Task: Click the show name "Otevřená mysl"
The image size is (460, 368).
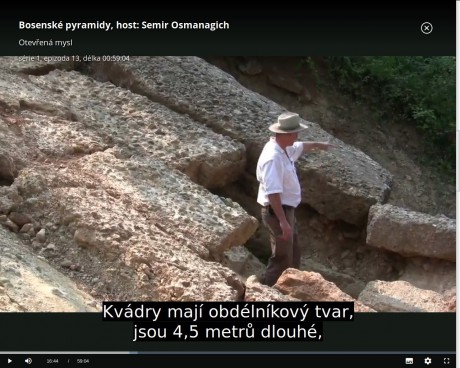Action: pos(45,43)
